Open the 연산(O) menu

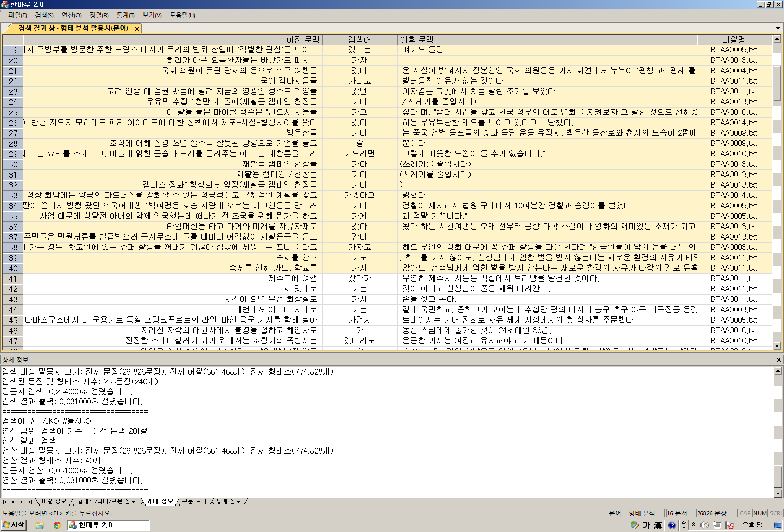coord(71,15)
